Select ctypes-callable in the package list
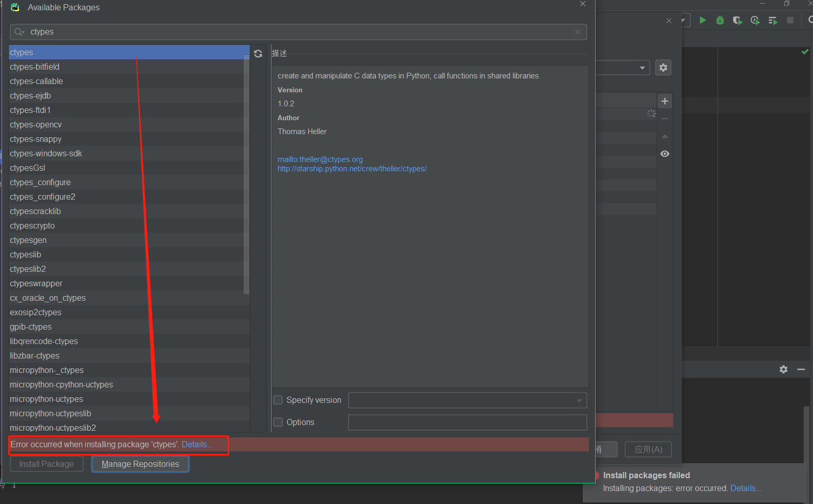The width and height of the screenshot is (813, 504). tap(129, 81)
